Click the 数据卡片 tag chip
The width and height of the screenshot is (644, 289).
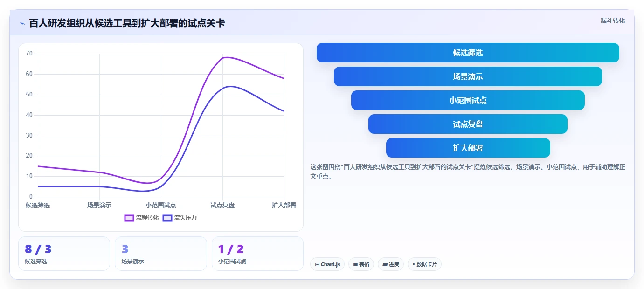click(424, 264)
